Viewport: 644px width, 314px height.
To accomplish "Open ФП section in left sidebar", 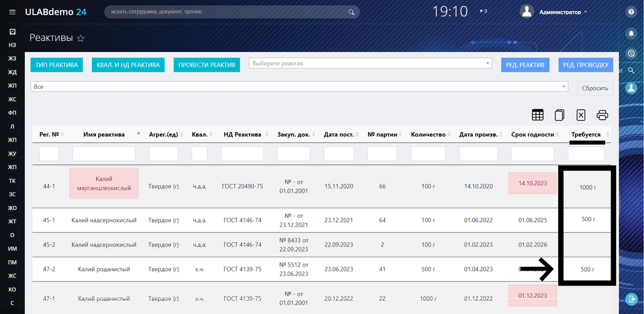I will click(x=12, y=113).
